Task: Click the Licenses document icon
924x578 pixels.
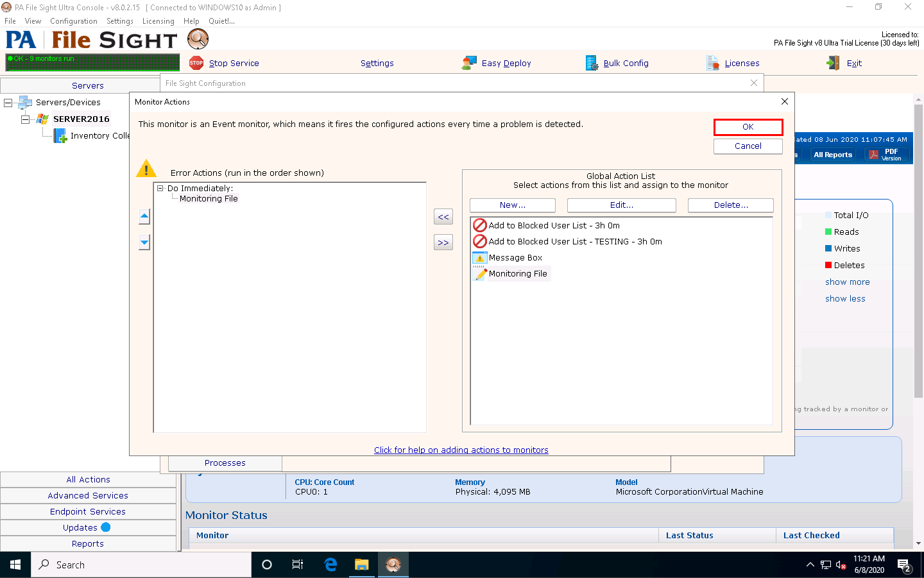Action: pyautogui.click(x=713, y=63)
